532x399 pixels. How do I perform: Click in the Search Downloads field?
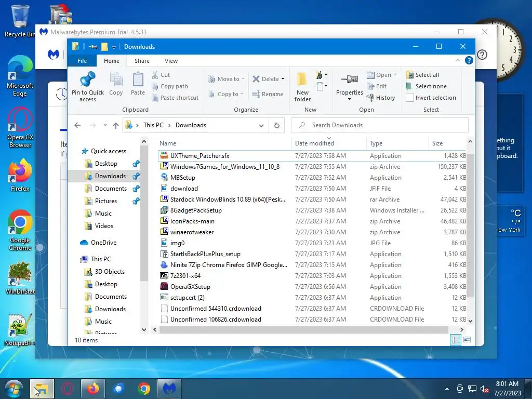click(x=379, y=125)
